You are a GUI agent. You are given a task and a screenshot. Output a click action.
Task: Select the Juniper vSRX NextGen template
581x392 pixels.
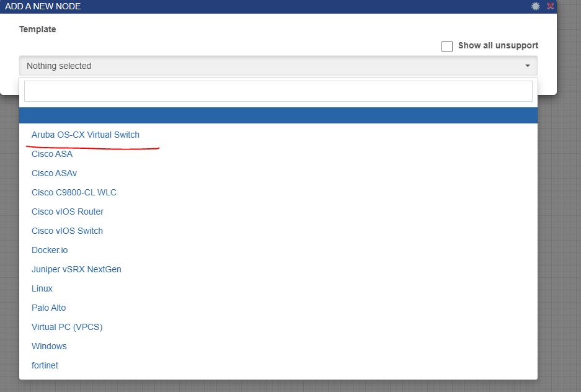76,269
